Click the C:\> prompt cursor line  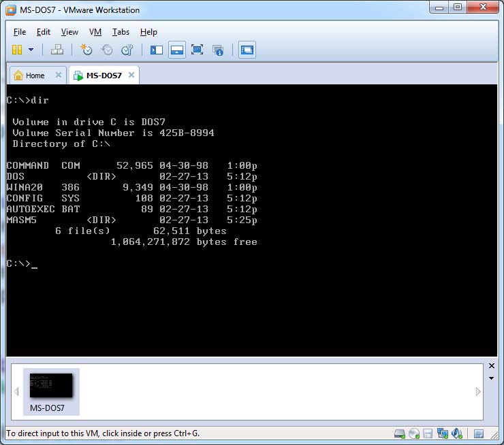point(22,264)
